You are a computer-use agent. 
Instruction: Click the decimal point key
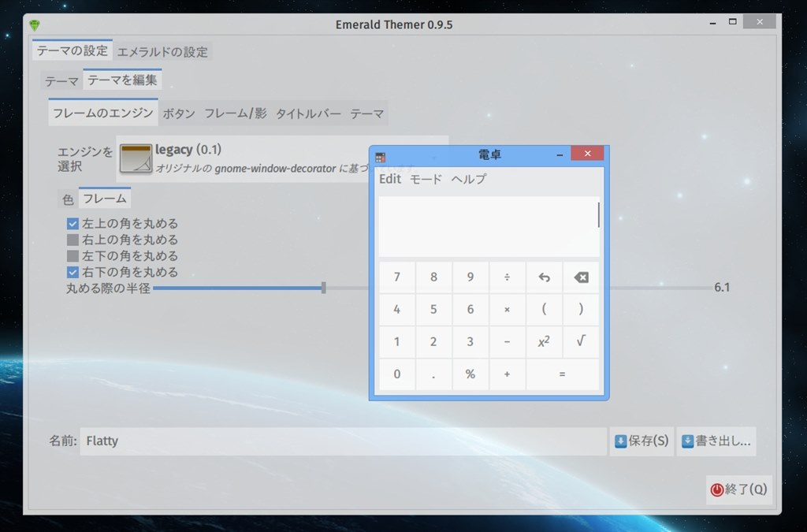pyautogui.click(x=434, y=374)
